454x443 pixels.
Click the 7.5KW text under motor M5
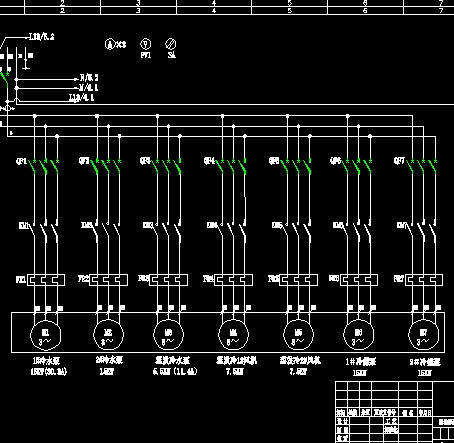[x=298, y=371]
